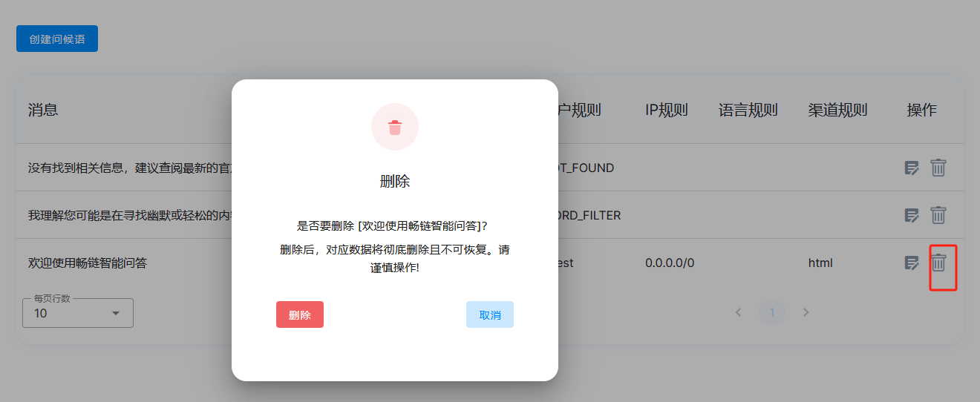This screenshot has width=980, height=402.
Task: Click the 0.0.0.0/0 IP rule cell
Action: (669, 263)
